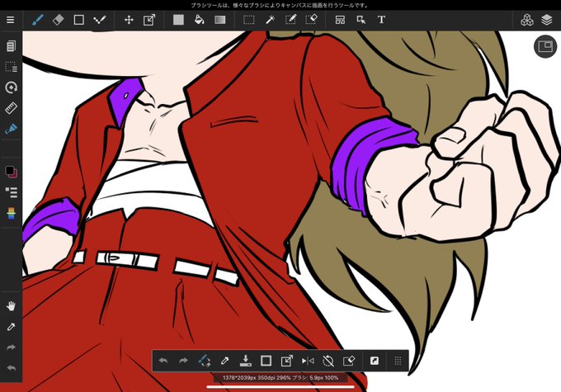
Task: Open the canvas rotate control
Action: pyautogui.click(x=11, y=87)
